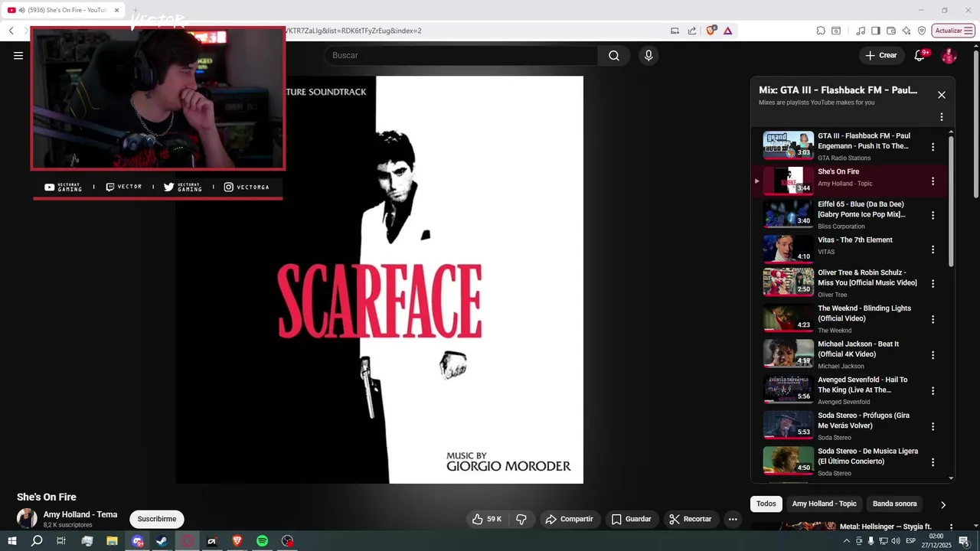Image resolution: width=980 pixels, height=551 pixels.
Task: Open options for Michael Jackson Beat It
Action: 933,355
